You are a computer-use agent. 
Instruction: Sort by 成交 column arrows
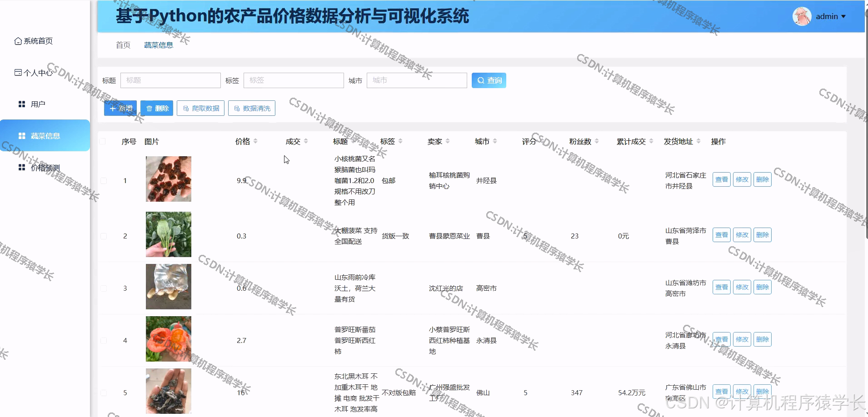point(306,141)
